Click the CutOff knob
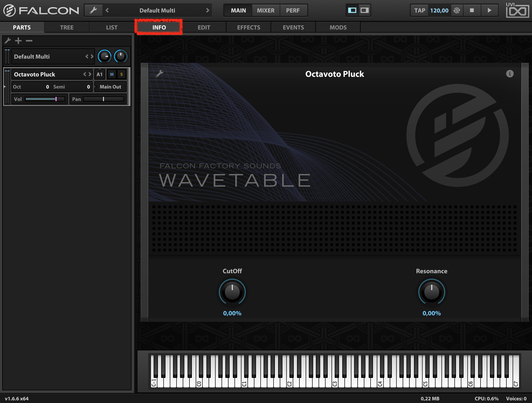Image resolution: width=532 pixels, height=403 pixels. pos(232,292)
